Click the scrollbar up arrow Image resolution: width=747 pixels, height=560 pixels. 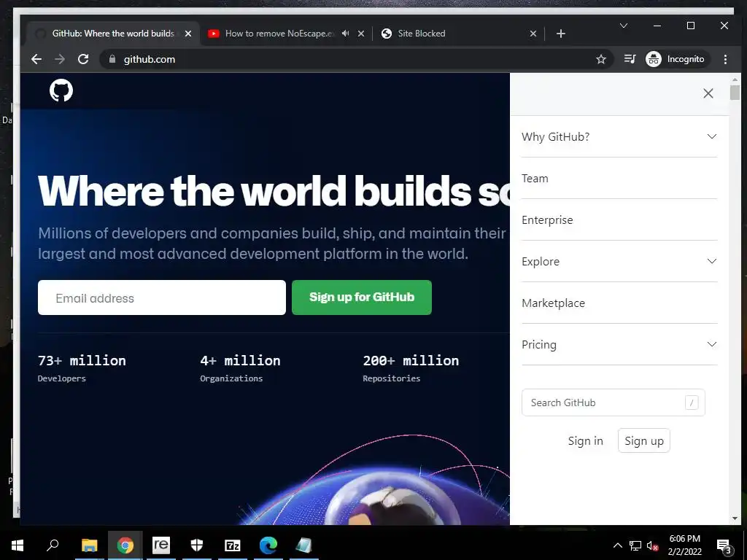(735, 79)
